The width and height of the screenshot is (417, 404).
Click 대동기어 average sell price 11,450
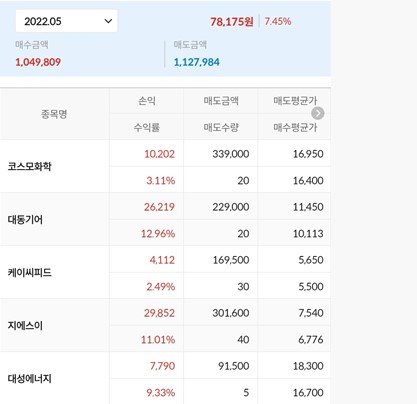(308, 207)
